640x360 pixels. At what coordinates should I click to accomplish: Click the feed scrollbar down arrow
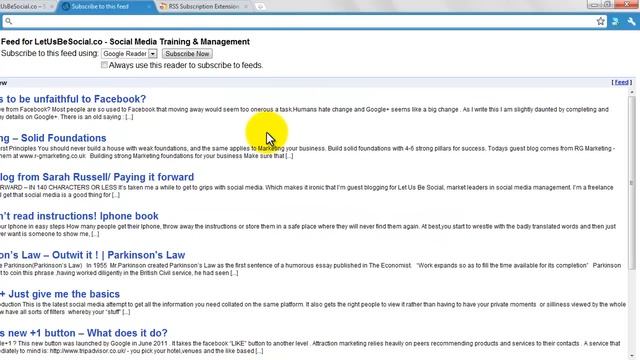pyautogui.click(x=632, y=356)
